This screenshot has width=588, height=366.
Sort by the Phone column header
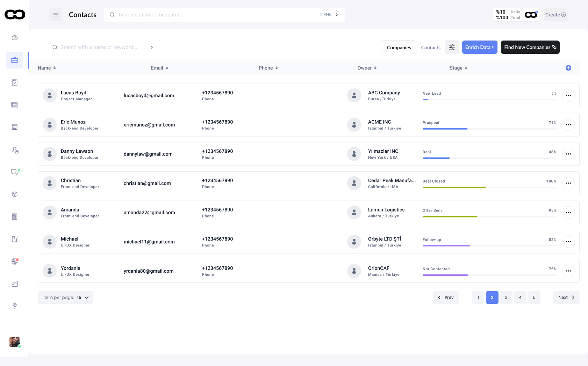tap(268, 68)
